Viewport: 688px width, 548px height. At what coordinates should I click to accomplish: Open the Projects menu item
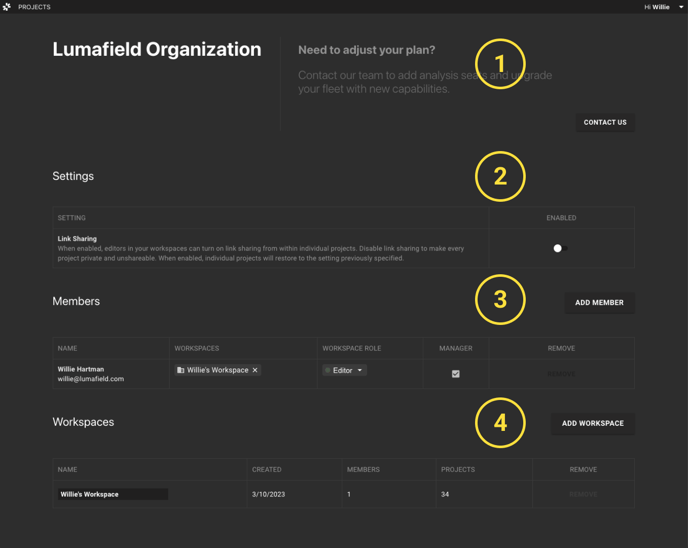(x=34, y=7)
